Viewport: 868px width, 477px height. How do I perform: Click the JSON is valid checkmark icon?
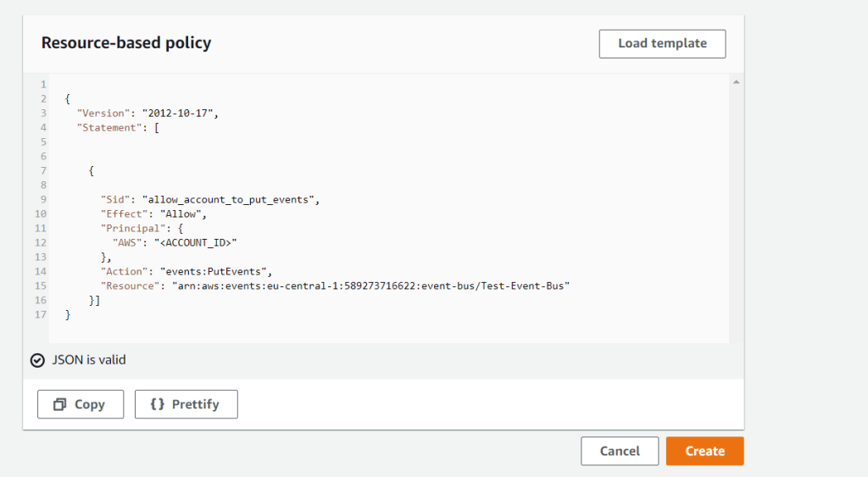point(37,360)
